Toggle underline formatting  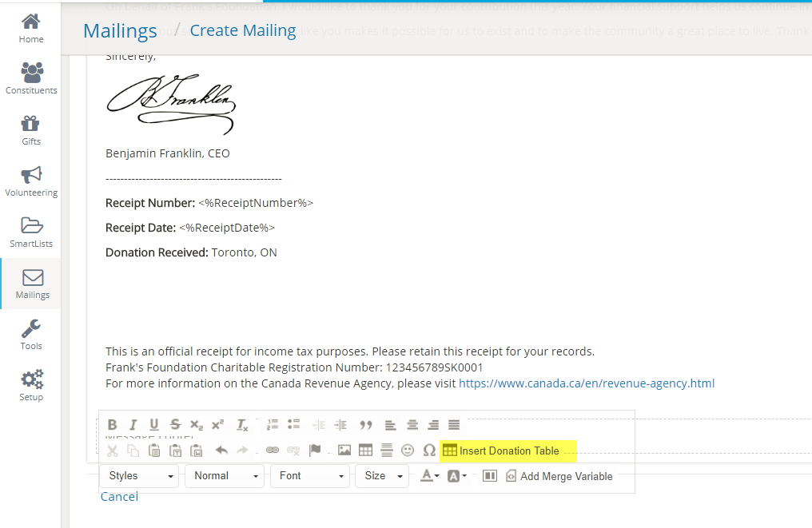[x=154, y=425]
